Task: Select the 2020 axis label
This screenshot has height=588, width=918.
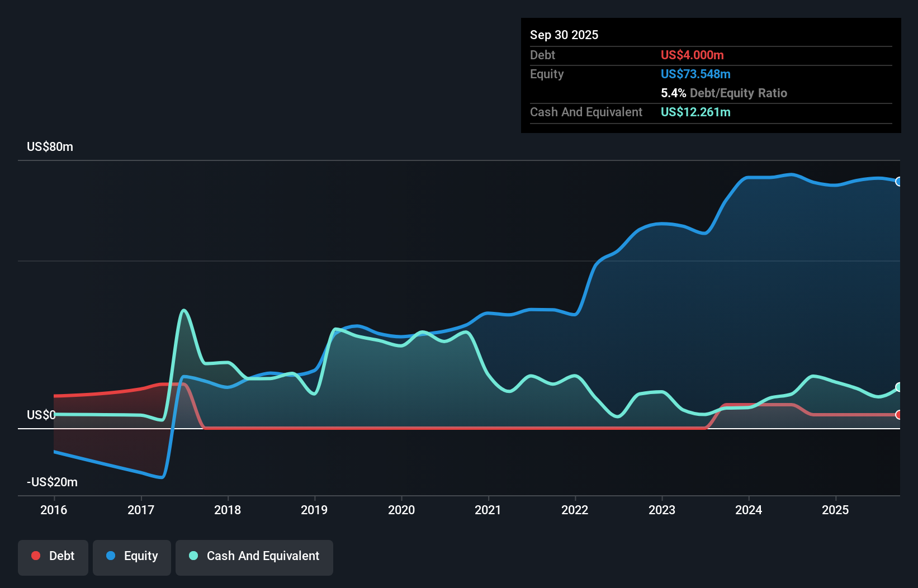Action: coord(402,510)
